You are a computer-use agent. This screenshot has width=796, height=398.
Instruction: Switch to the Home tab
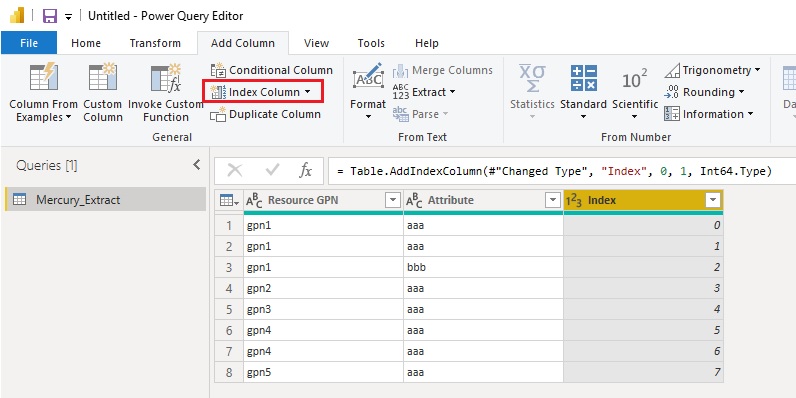pyautogui.click(x=86, y=43)
